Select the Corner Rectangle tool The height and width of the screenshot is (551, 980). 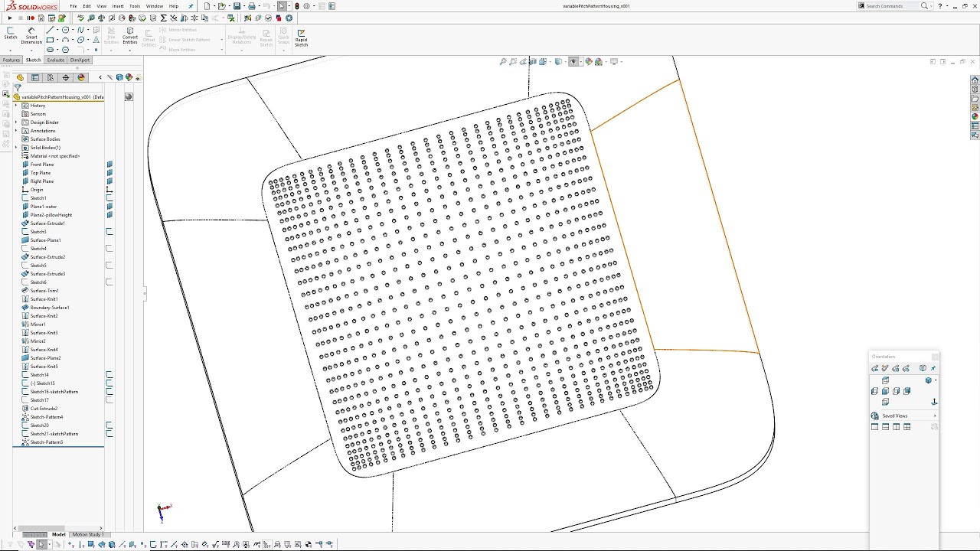[51, 40]
